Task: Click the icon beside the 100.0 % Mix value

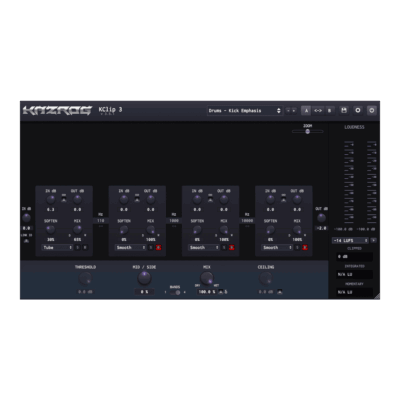Action: (221, 292)
